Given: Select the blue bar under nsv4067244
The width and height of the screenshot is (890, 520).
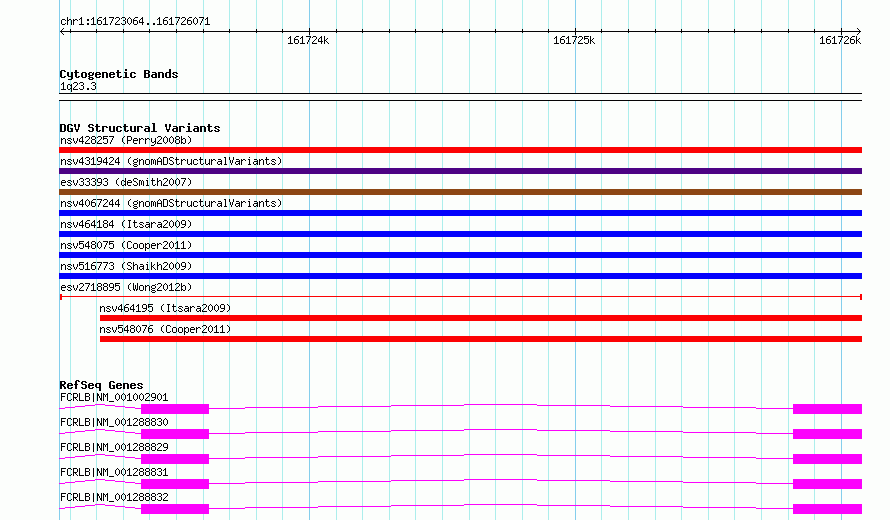Looking at the screenshot, I should (460, 213).
